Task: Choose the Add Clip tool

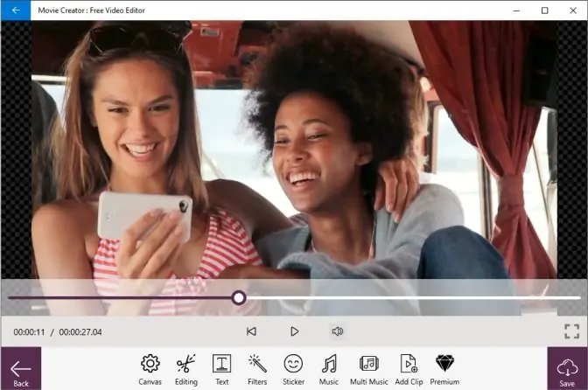Action: point(409,369)
